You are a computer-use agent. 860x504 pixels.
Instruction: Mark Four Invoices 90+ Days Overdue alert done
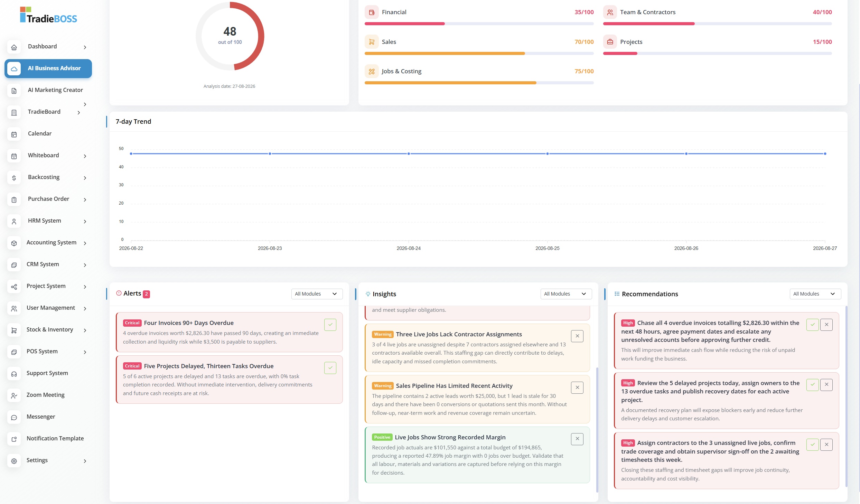click(x=330, y=325)
